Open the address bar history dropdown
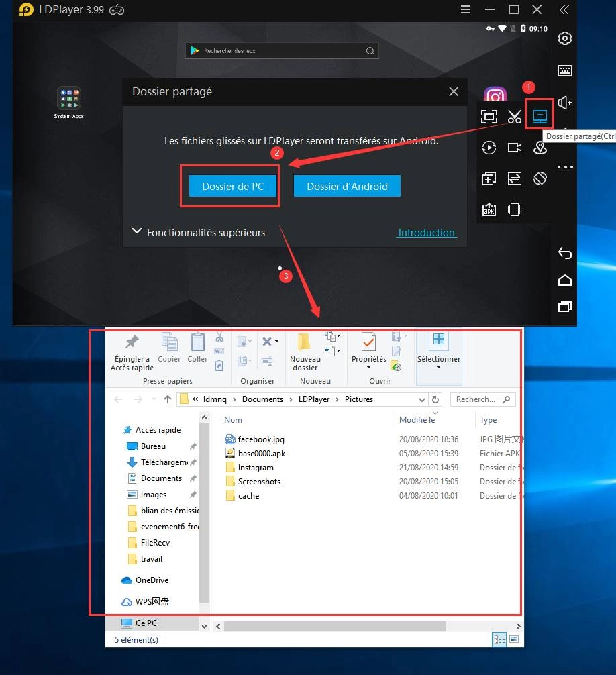616x675 pixels. (x=422, y=399)
